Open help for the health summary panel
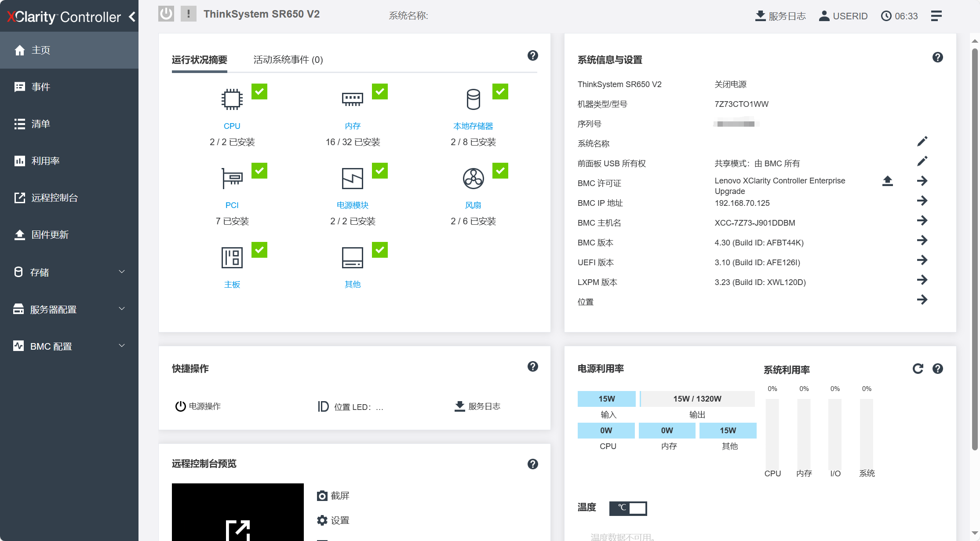Image resolution: width=980 pixels, height=541 pixels. [533, 55]
